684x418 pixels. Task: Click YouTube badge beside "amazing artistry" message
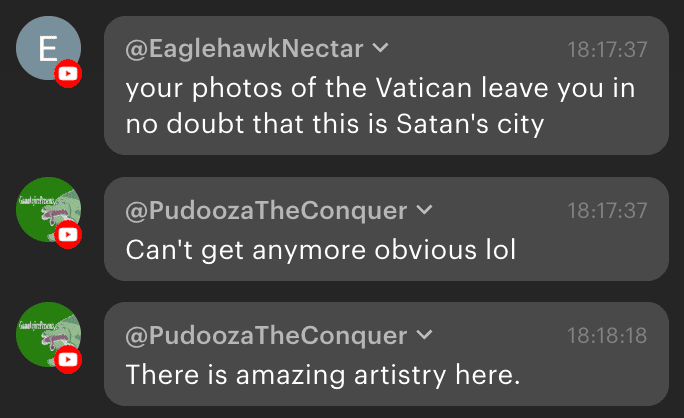click(68, 359)
